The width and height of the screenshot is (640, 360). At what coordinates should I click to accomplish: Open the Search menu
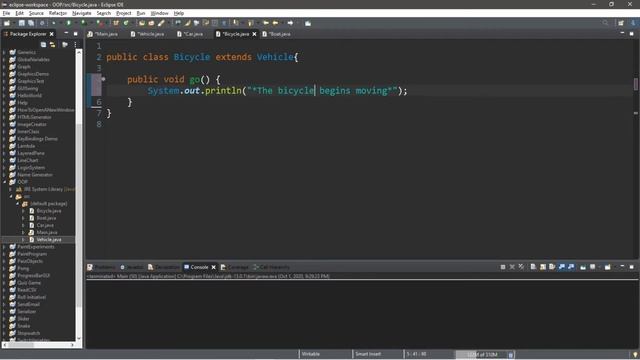click(x=104, y=13)
